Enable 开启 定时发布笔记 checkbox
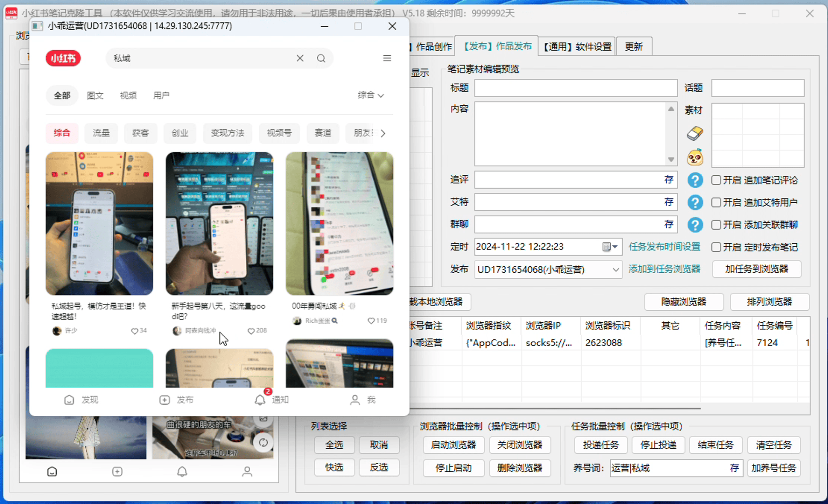Viewport: 828px width, 504px height. (x=716, y=247)
